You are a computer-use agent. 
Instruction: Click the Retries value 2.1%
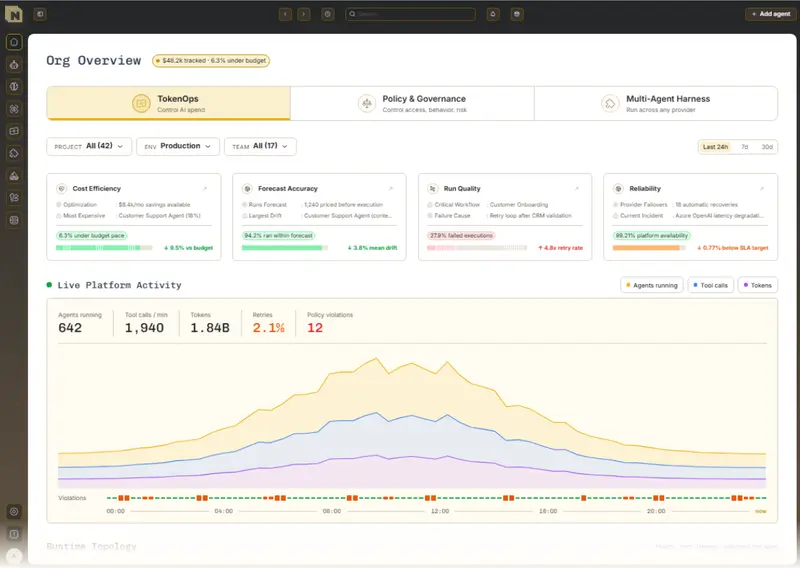click(x=268, y=328)
